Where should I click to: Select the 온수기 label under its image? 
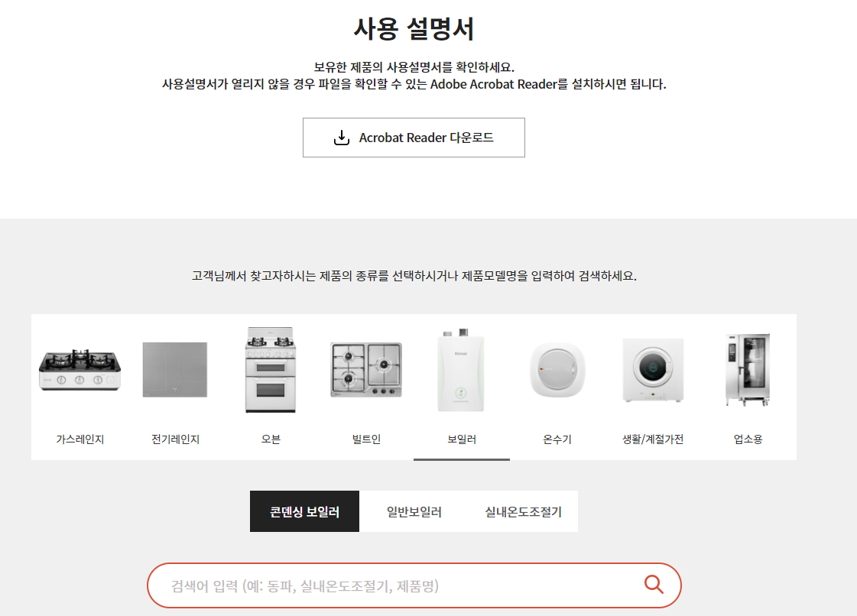(x=557, y=438)
